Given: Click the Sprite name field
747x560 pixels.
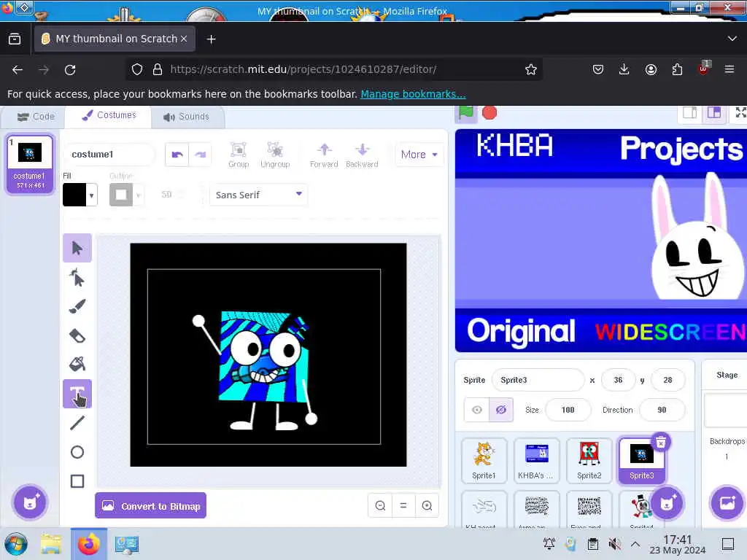Looking at the screenshot, I should click(538, 380).
